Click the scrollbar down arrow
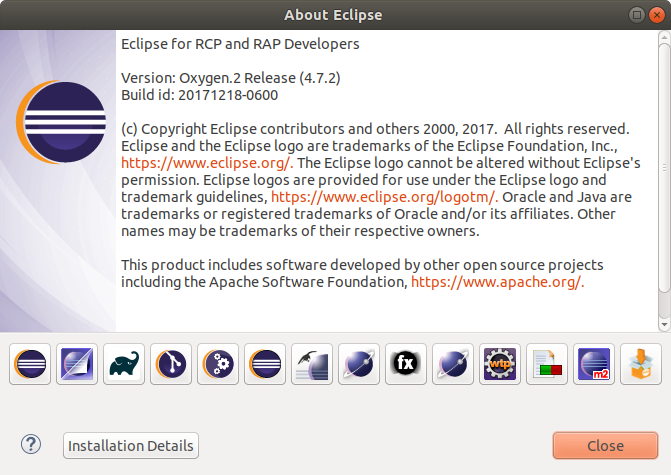 point(664,325)
